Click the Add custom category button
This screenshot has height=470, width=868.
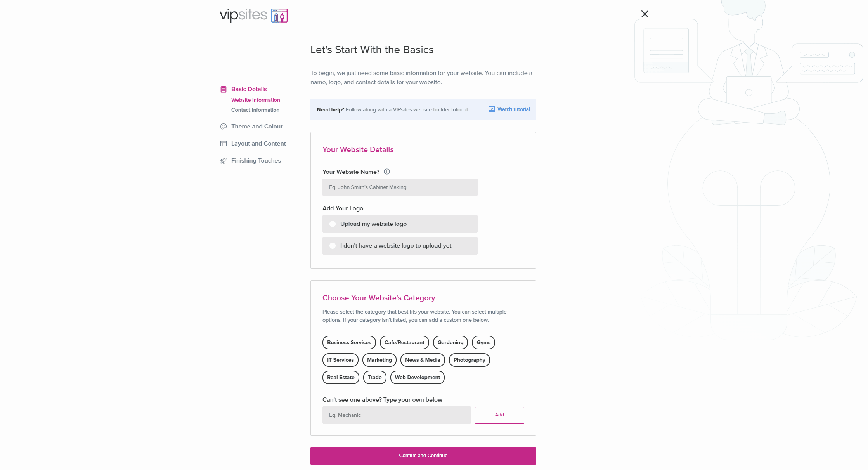(499, 415)
